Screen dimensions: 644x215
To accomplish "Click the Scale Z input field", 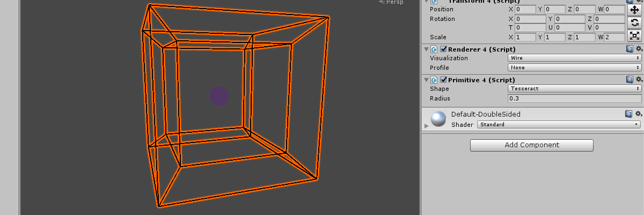I will click(584, 38).
